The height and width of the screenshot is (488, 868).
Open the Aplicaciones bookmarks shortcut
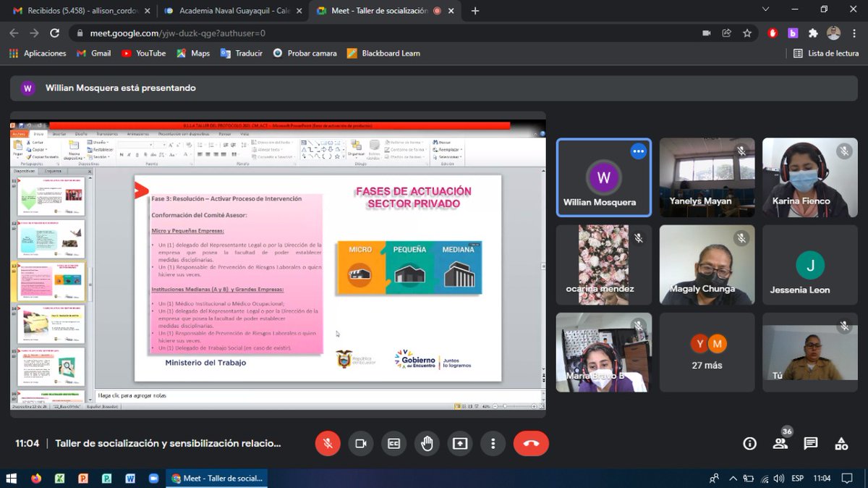pyautogui.click(x=38, y=53)
